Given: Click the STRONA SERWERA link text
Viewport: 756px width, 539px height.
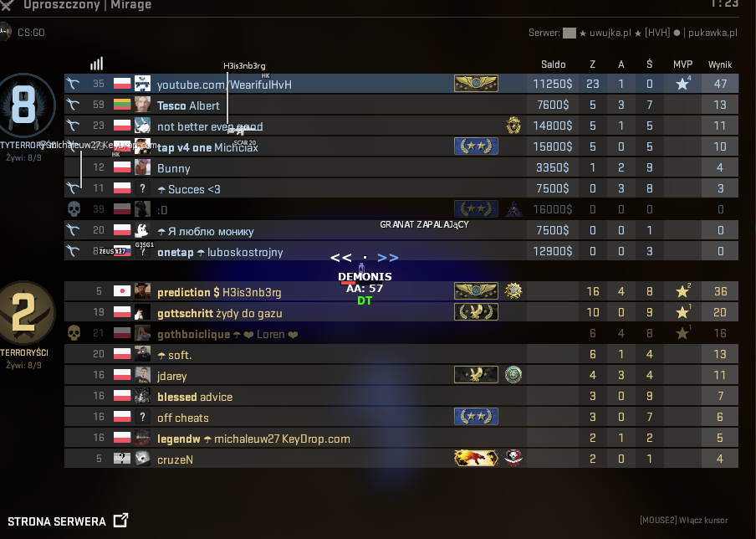Looking at the screenshot, I should [57, 521].
